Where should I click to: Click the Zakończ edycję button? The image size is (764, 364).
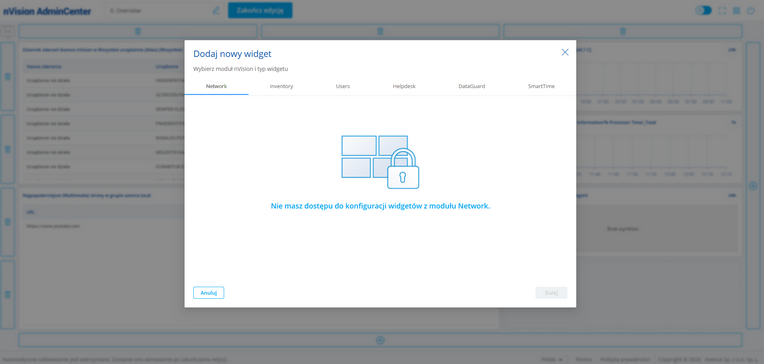coord(260,10)
